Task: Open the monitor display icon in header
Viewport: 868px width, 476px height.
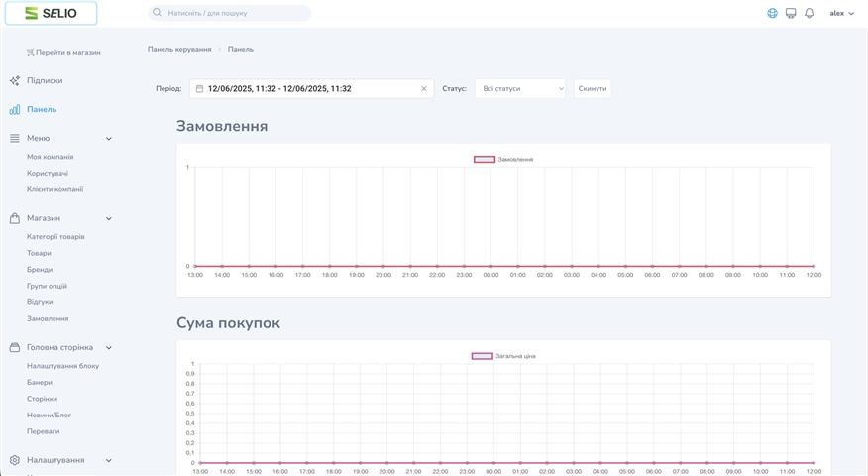Action: 791,13
